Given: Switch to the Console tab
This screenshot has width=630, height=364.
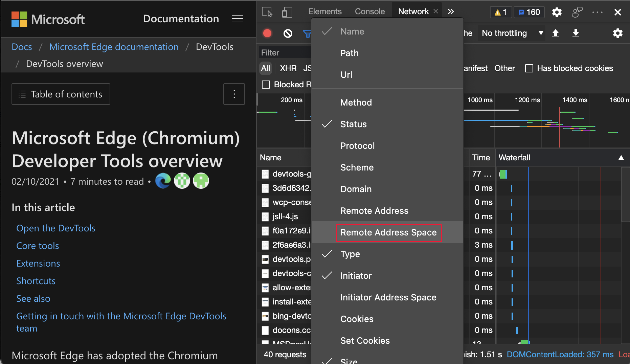Looking at the screenshot, I should [x=369, y=11].
